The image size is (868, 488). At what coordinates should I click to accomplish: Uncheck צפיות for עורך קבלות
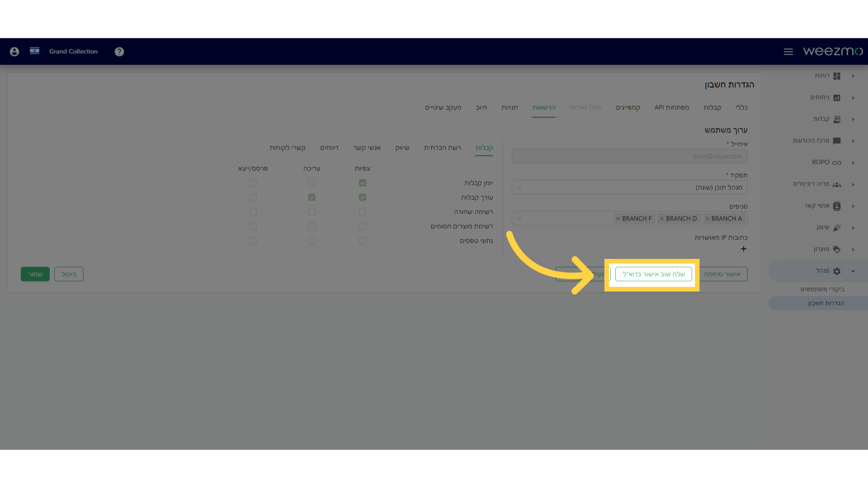[363, 197]
